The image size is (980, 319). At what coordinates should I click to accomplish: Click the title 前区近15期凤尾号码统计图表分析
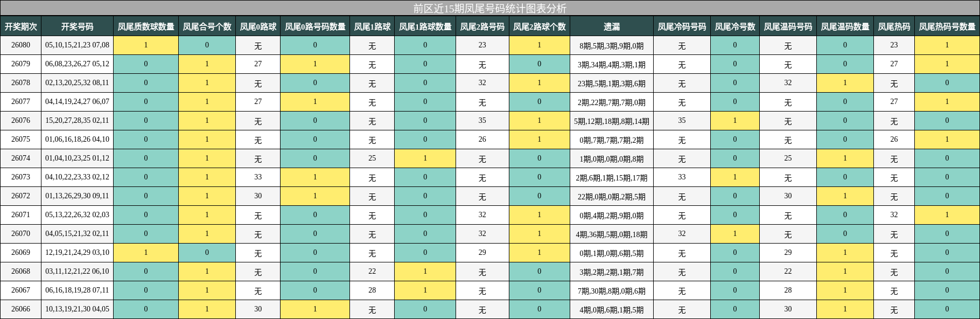pos(489,8)
